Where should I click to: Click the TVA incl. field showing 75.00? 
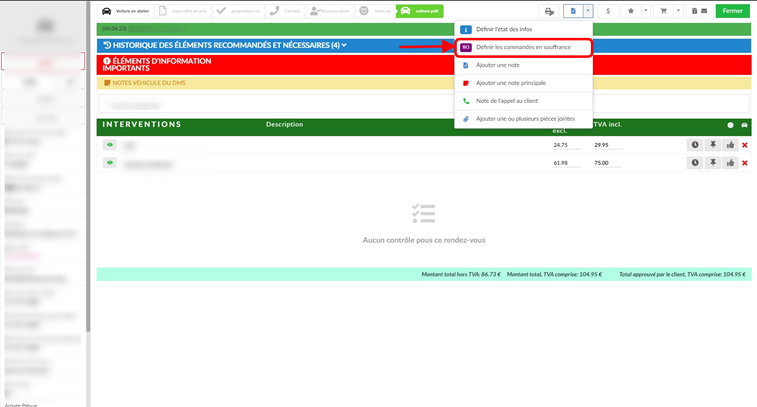608,163
